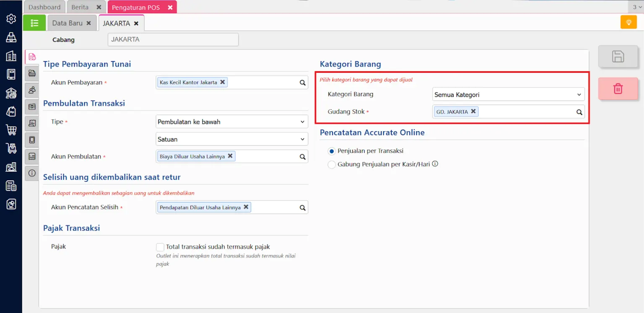This screenshot has height=313, width=644.
Task: Open the company building sidebar icon
Action: 11,56
